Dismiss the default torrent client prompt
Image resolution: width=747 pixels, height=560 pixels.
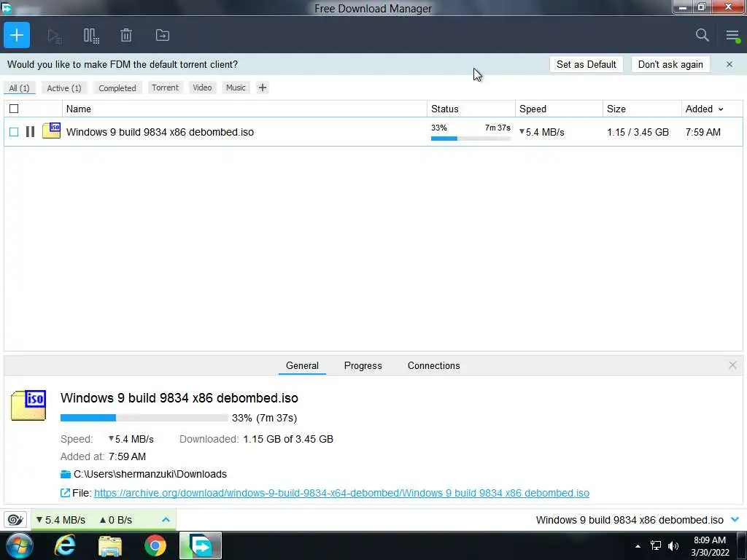[x=729, y=64]
